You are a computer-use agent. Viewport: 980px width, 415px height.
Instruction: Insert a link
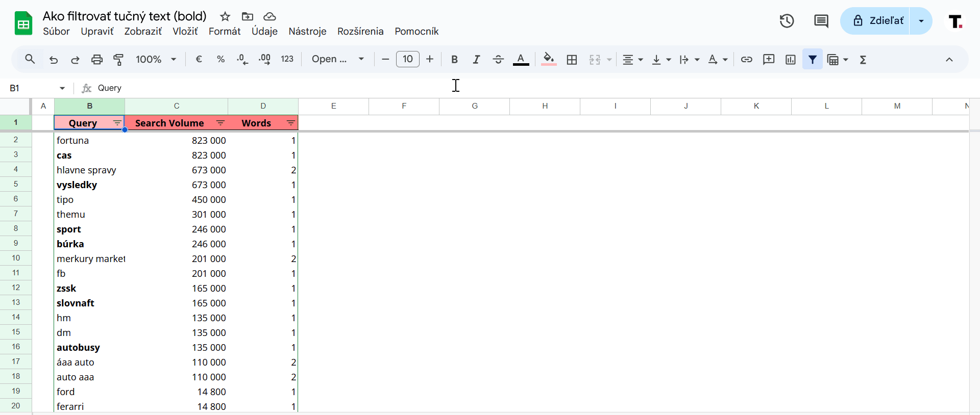(x=746, y=59)
